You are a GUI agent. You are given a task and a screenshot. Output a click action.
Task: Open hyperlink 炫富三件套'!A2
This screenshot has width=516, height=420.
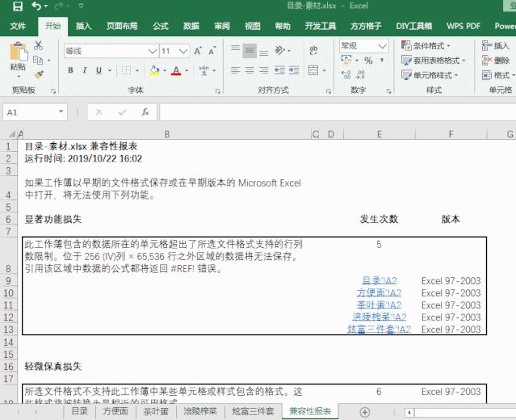click(x=379, y=330)
